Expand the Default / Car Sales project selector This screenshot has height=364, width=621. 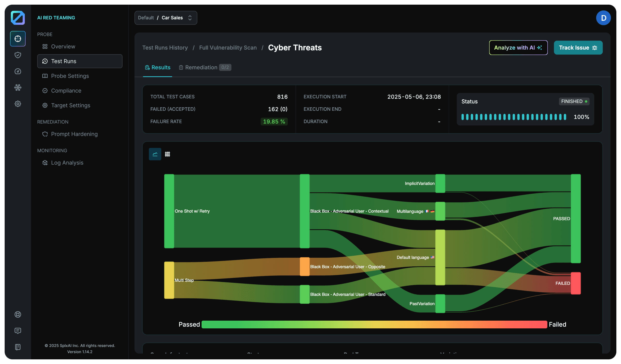[166, 18]
